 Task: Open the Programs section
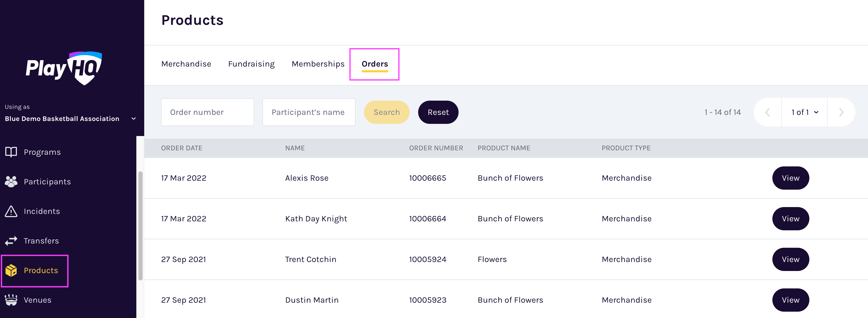42,152
